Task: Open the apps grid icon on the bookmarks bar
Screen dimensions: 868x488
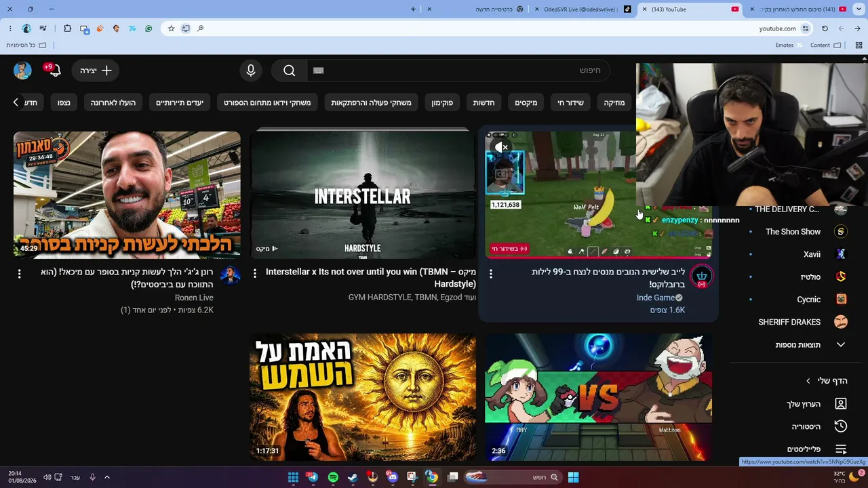Action: [x=859, y=45]
